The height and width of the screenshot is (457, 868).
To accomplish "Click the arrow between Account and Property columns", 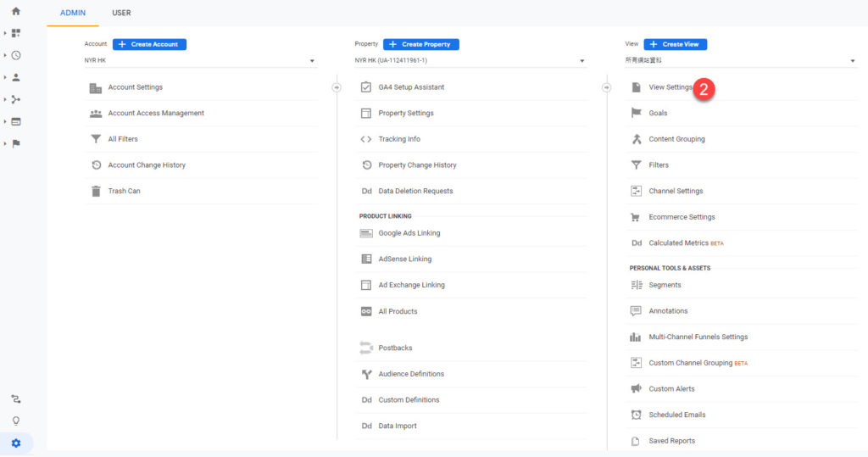I will tap(337, 87).
